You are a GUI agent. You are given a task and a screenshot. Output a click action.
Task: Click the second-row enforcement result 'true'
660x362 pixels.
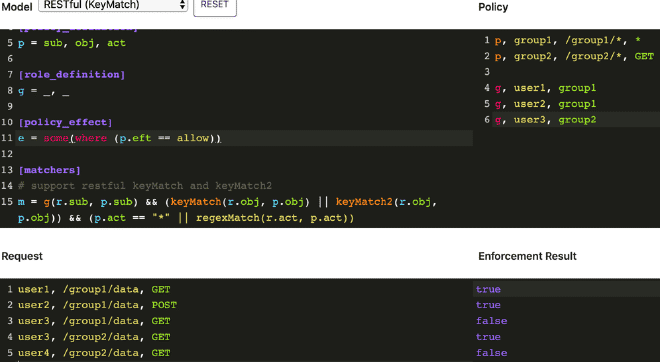488,305
